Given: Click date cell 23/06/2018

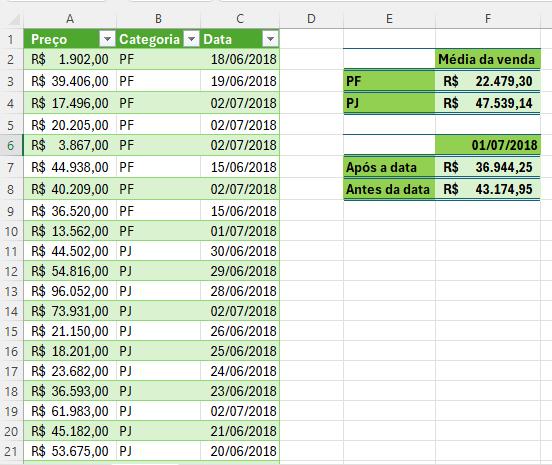Looking at the screenshot, I should [240, 391].
